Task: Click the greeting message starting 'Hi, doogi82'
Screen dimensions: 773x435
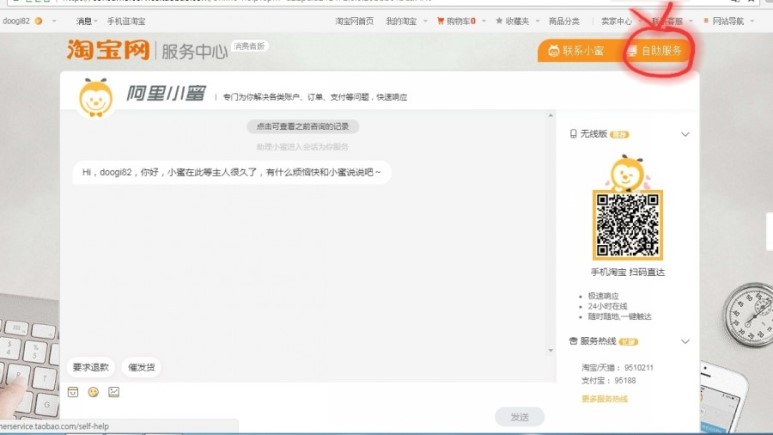Action: (232, 173)
